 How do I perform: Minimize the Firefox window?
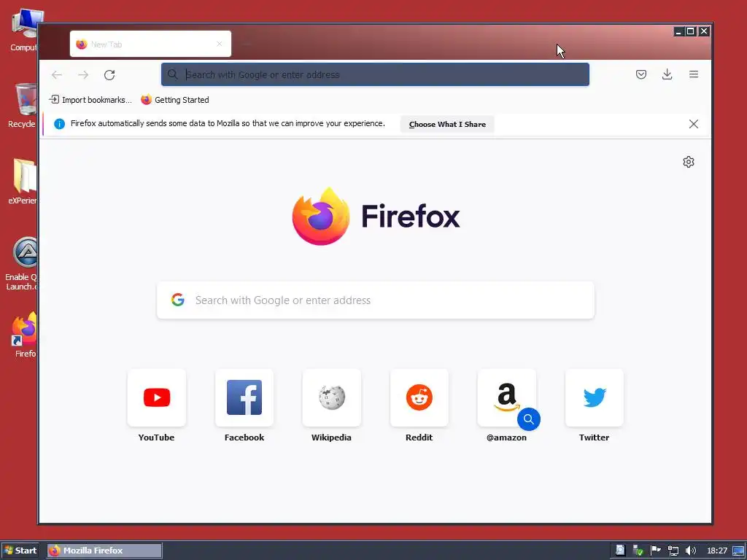coord(678,31)
